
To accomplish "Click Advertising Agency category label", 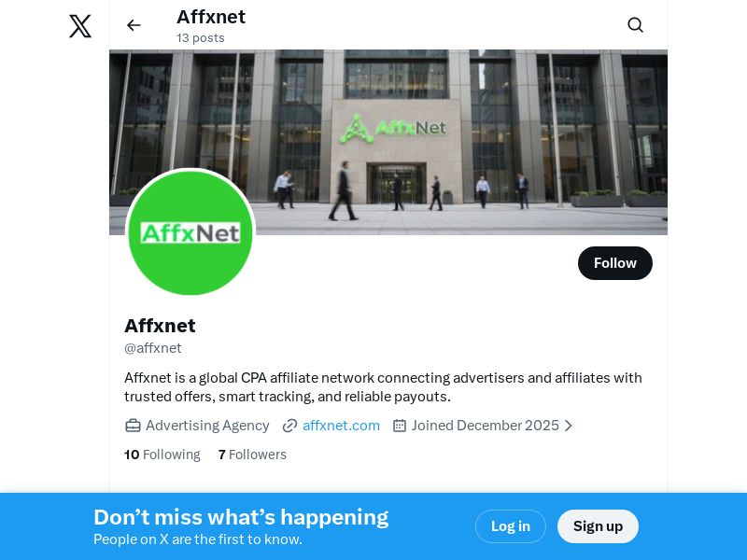I will tap(207, 426).
